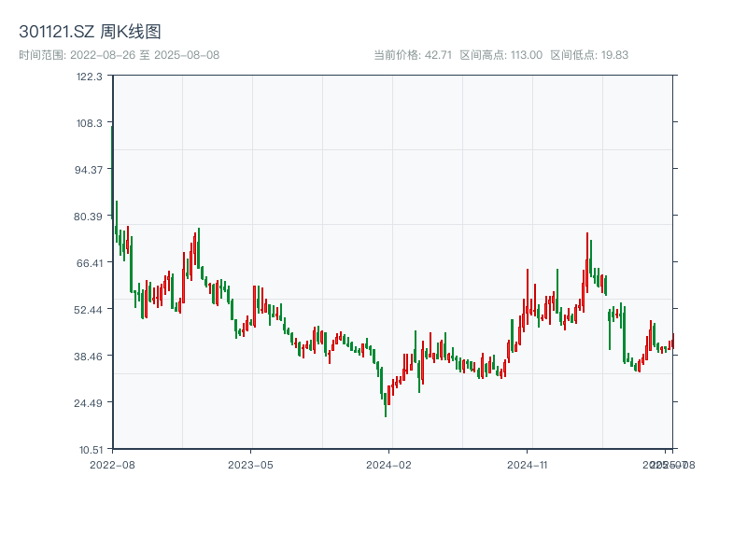Select the time range text '2022-08-26 至 2025-08-08'

[x=145, y=55]
